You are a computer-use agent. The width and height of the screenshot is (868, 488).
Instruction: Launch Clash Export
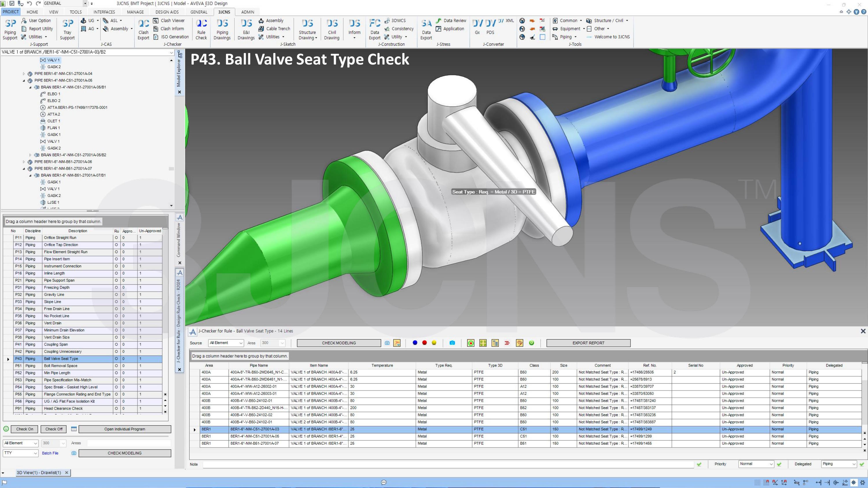(143, 29)
